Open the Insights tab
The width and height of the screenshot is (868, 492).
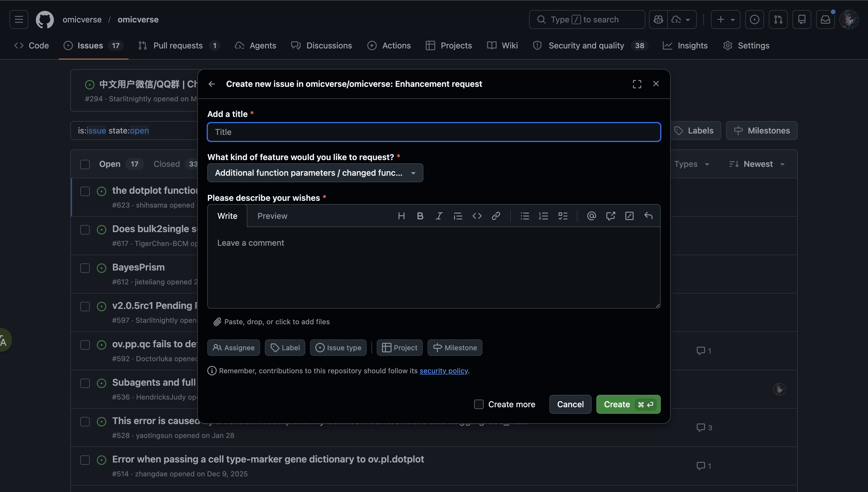click(x=685, y=45)
